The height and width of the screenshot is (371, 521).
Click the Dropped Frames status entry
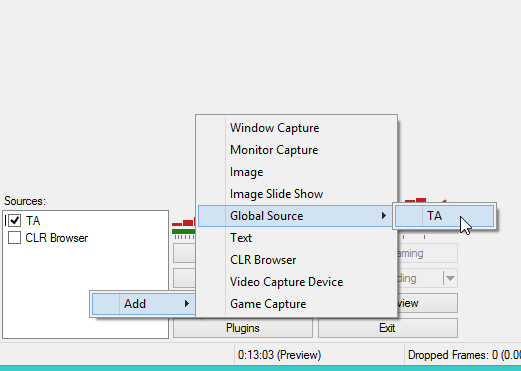pos(464,355)
